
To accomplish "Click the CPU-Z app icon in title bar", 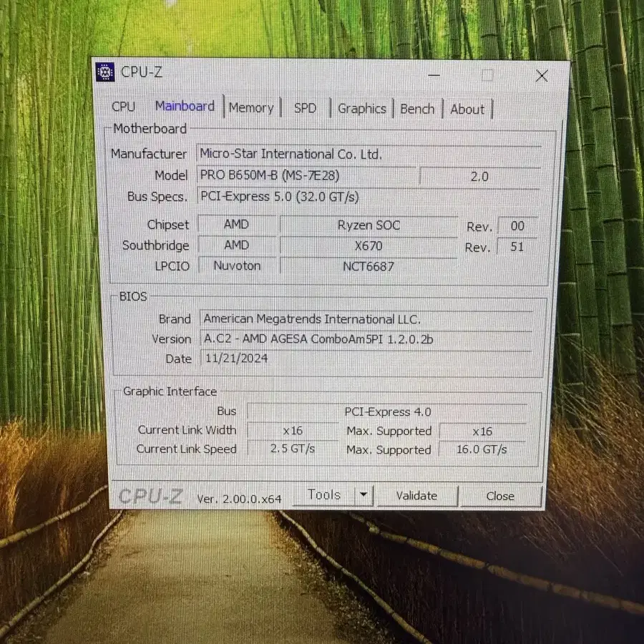I will [104, 72].
